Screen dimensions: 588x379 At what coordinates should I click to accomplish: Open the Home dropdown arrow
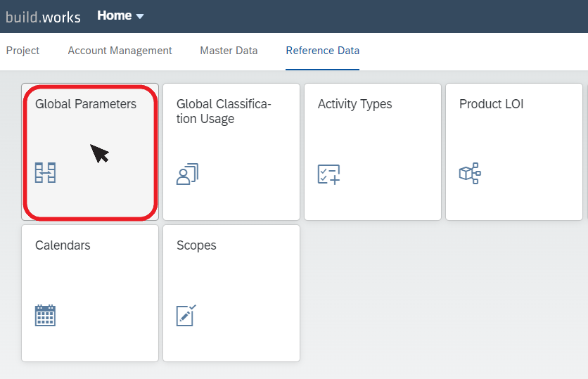pos(140,16)
